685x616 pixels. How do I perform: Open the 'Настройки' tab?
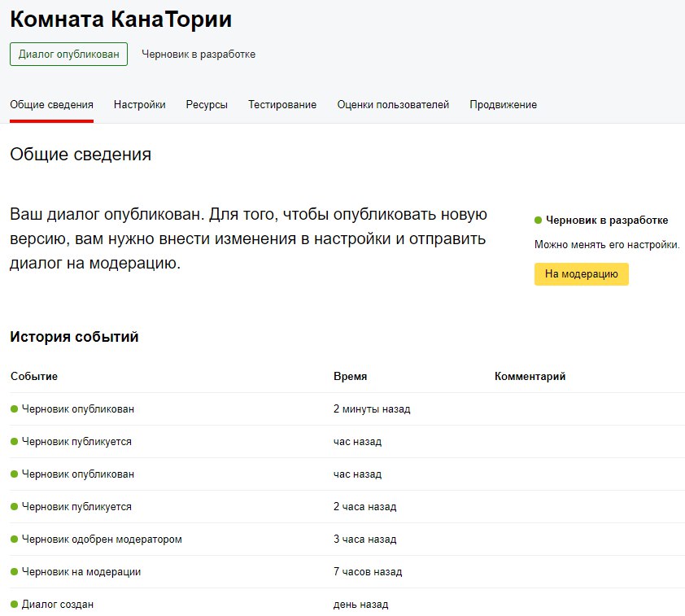139,105
